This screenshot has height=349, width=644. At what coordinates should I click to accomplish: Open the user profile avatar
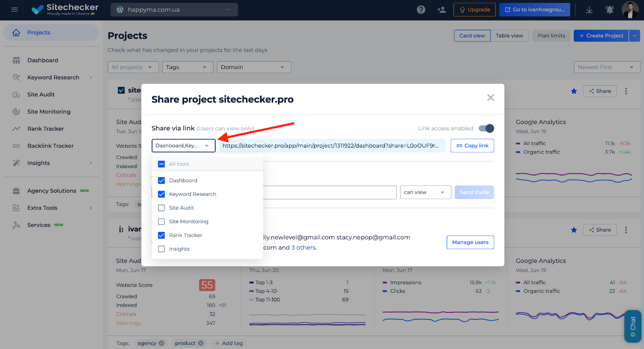point(630,10)
